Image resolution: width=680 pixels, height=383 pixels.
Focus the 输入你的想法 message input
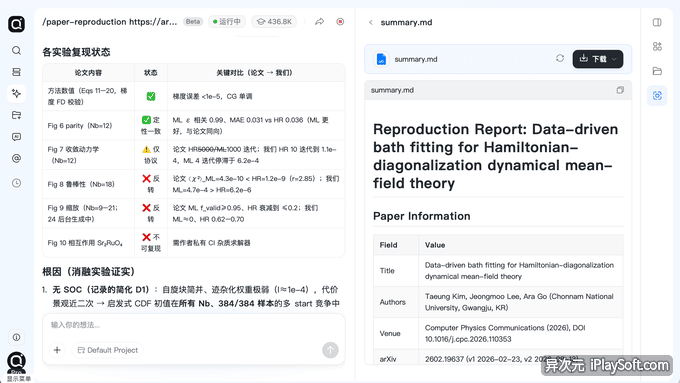coord(193,325)
